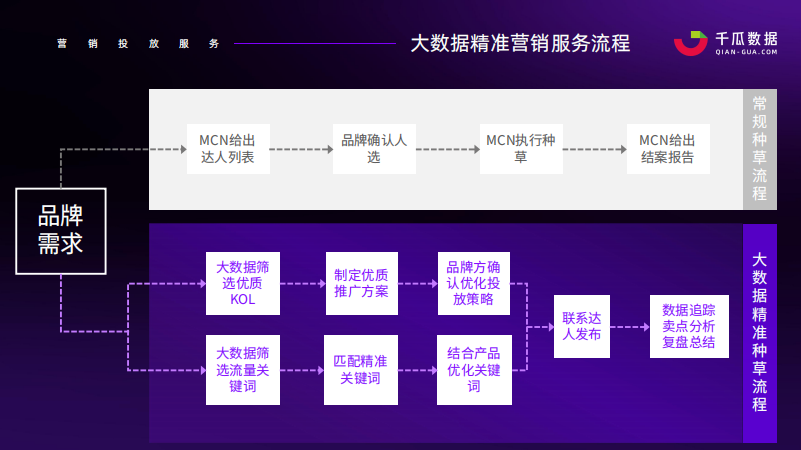This screenshot has height=450, width=801.
Task: Click the '营销投放服务' header text
Action: (138, 44)
